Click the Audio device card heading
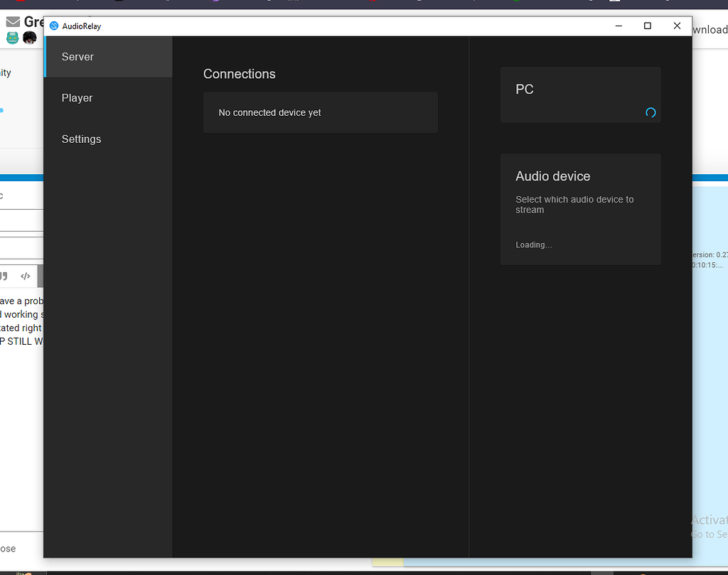 point(552,176)
